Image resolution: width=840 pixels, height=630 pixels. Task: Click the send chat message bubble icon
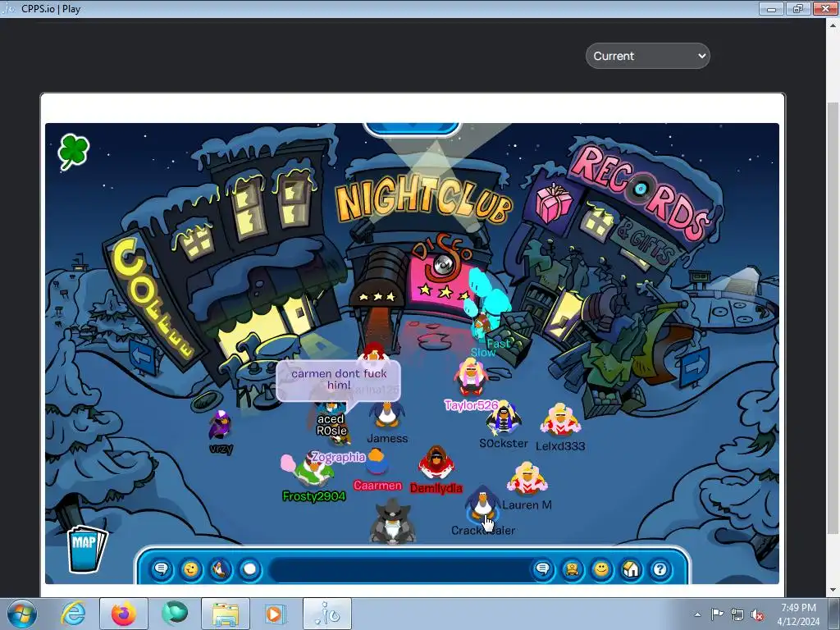pos(543,569)
